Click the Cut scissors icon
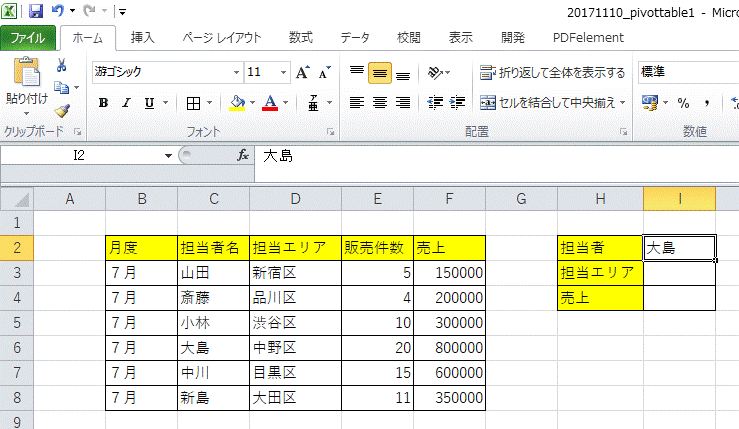Viewport: 739px width, 429px height. [x=61, y=66]
